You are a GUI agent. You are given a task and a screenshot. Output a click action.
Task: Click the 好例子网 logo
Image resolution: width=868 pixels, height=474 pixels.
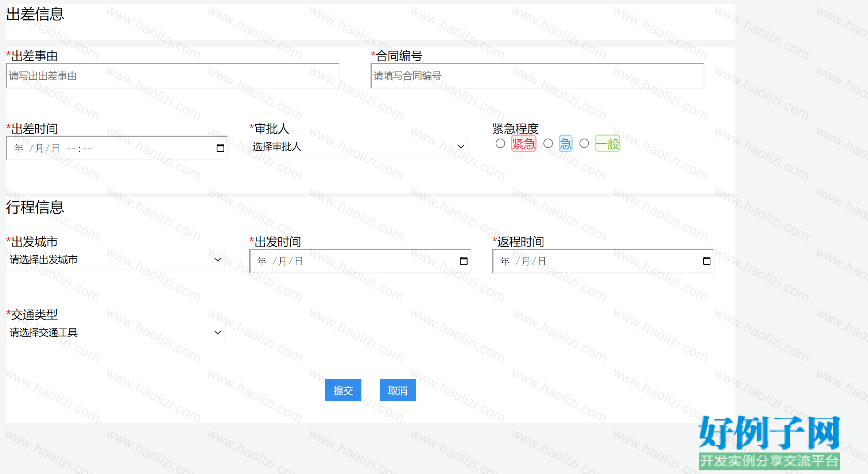(769, 442)
